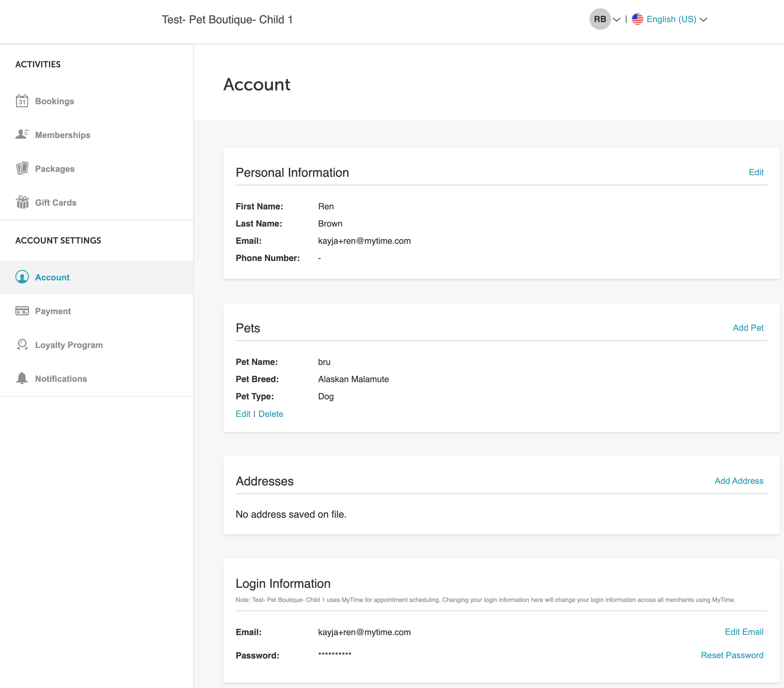Click Reset Password link
This screenshot has width=784, height=688.
(731, 655)
